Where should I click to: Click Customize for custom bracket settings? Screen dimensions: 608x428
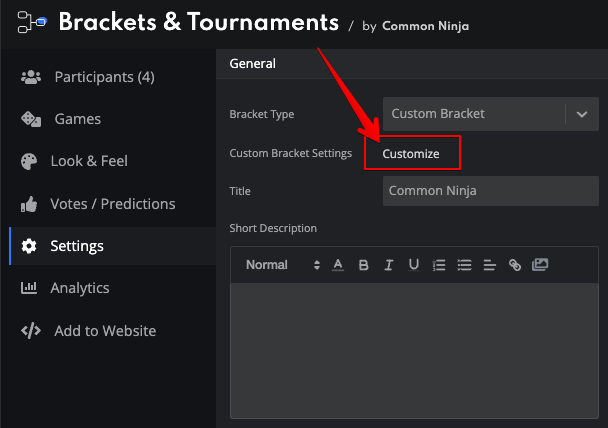[411, 154]
